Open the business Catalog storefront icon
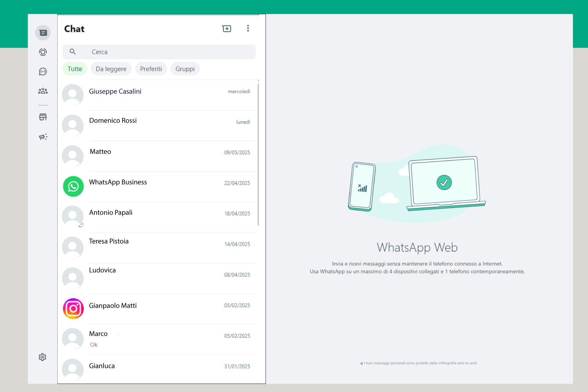Image resolution: width=588 pixels, height=392 pixels. click(43, 117)
